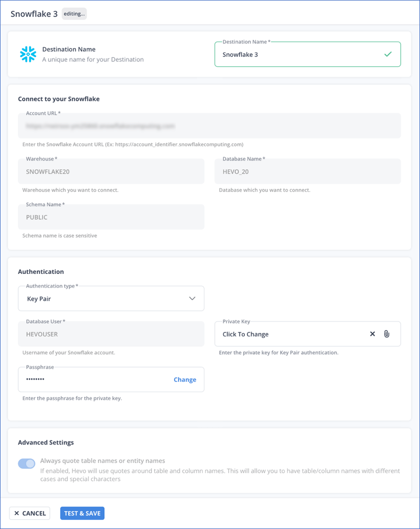Click 'Warehouse which you want to connect.' hint
Screen dimensions: 420x529
(x=70, y=190)
